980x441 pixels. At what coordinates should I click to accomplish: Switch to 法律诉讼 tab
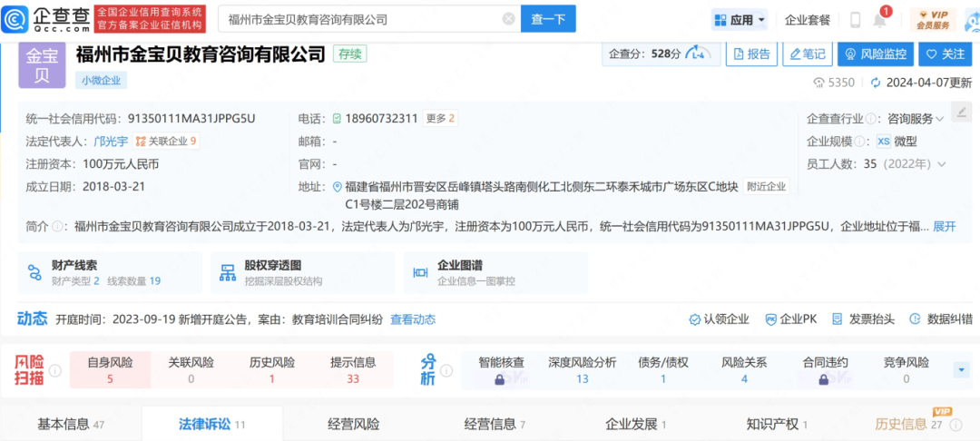[x=211, y=425]
